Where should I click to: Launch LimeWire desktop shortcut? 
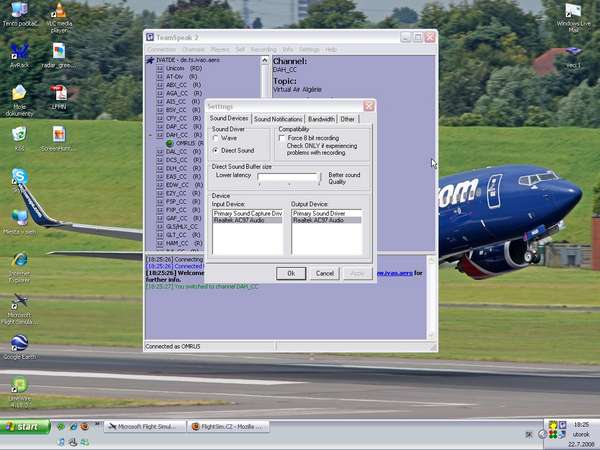tap(20, 385)
